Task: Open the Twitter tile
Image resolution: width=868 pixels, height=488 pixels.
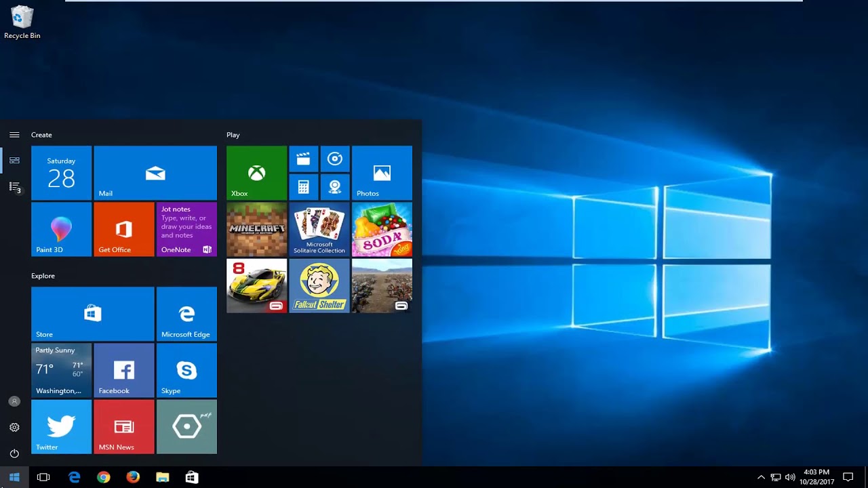Action: click(x=61, y=426)
